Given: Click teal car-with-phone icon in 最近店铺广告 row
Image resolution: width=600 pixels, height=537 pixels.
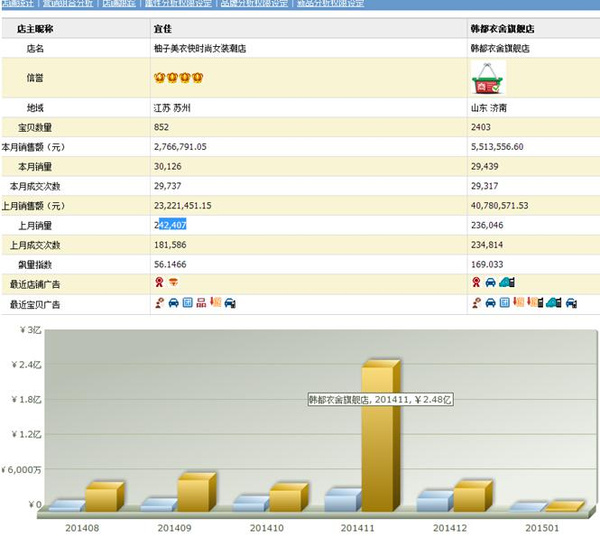Looking at the screenshot, I should pyautogui.click(x=507, y=282).
